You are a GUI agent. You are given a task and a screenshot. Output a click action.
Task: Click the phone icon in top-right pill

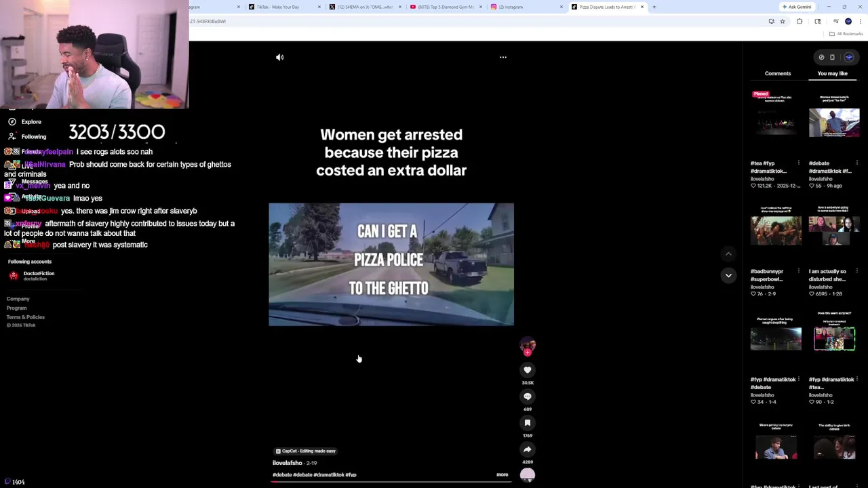(x=833, y=58)
